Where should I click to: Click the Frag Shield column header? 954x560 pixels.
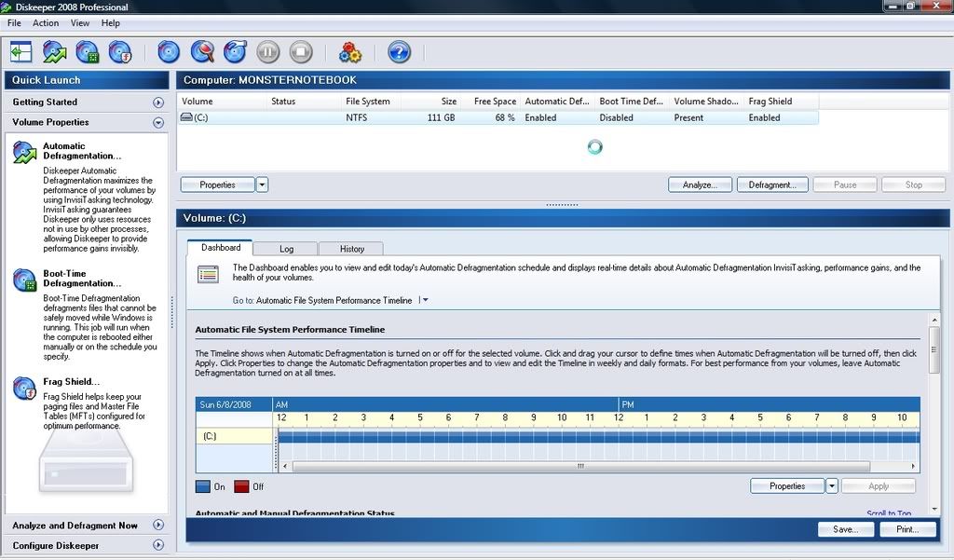click(782, 101)
